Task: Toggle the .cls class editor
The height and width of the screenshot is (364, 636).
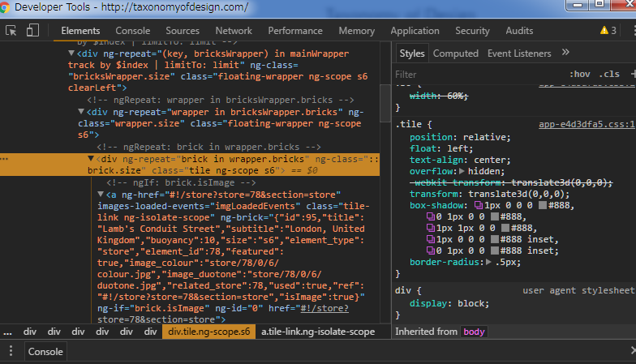Action: click(608, 74)
